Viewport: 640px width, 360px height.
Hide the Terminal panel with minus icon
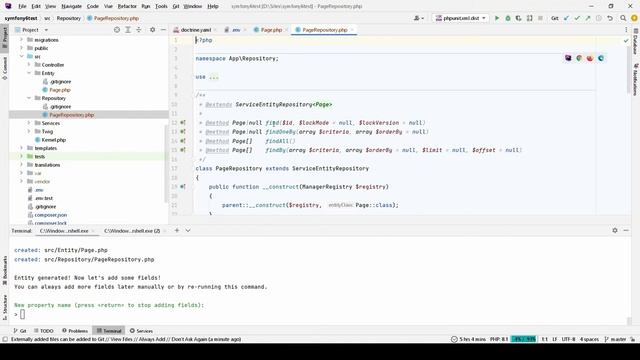[626, 230]
